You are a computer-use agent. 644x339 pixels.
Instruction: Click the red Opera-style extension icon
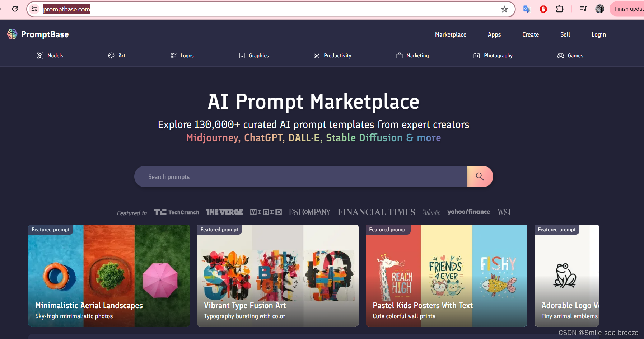click(x=543, y=9)
